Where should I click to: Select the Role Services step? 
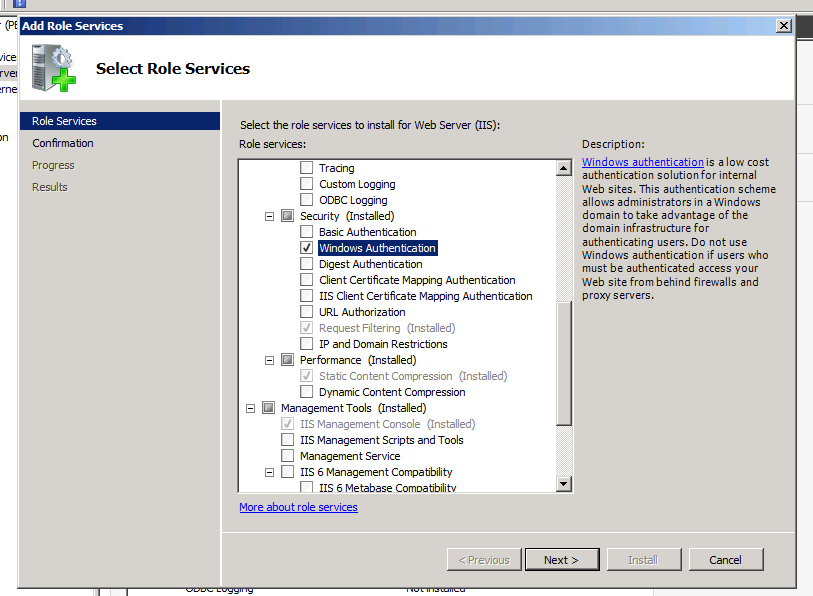64,121
